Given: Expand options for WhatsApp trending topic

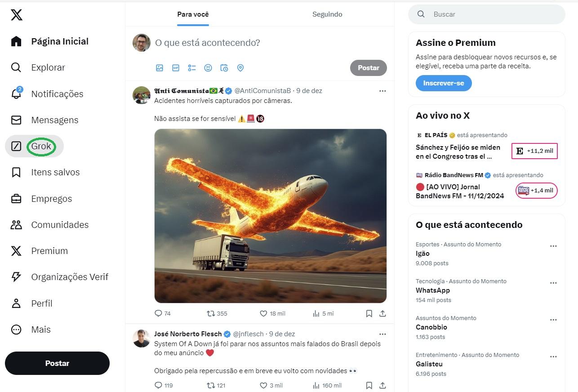Looking at the screenshot, I should 553,283.
